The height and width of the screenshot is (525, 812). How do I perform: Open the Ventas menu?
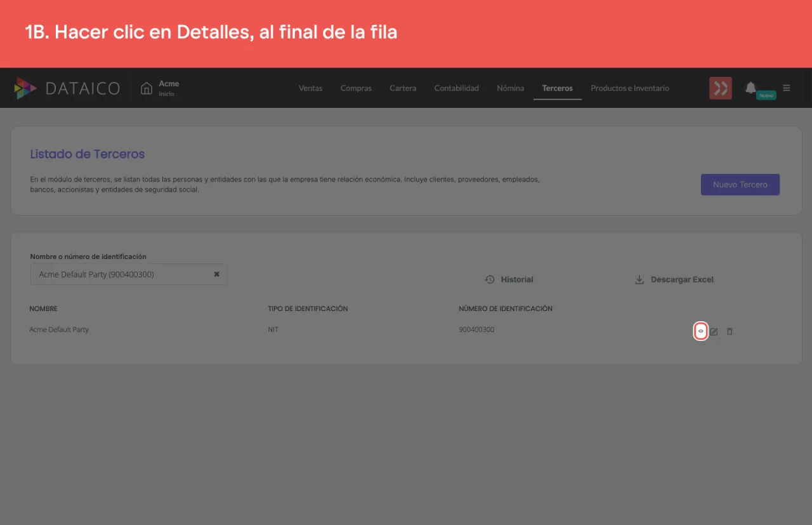click(x=310, y=88)
